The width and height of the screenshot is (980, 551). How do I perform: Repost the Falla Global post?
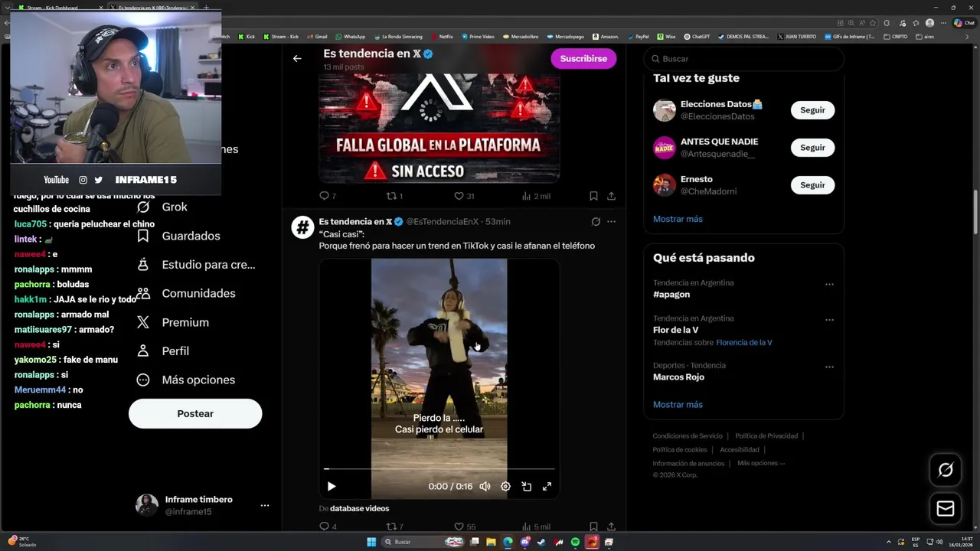point(394,196)
